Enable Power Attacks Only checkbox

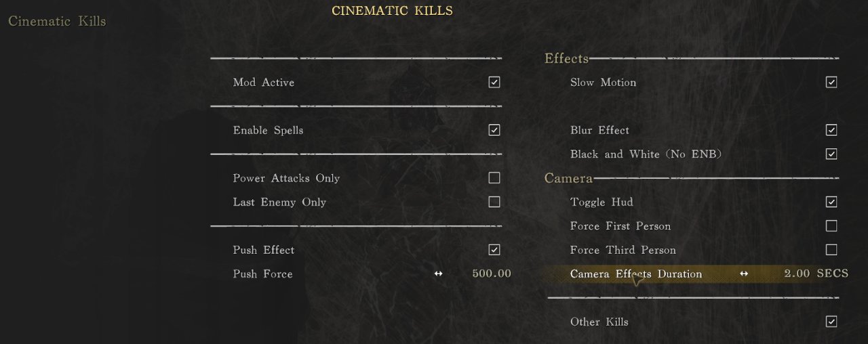click(494, 178)
